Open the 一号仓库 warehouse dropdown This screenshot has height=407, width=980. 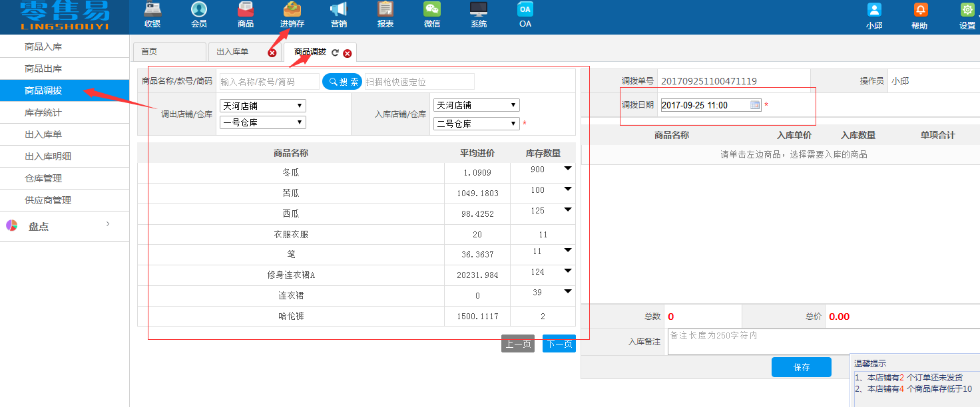click(x=262, y=122)
